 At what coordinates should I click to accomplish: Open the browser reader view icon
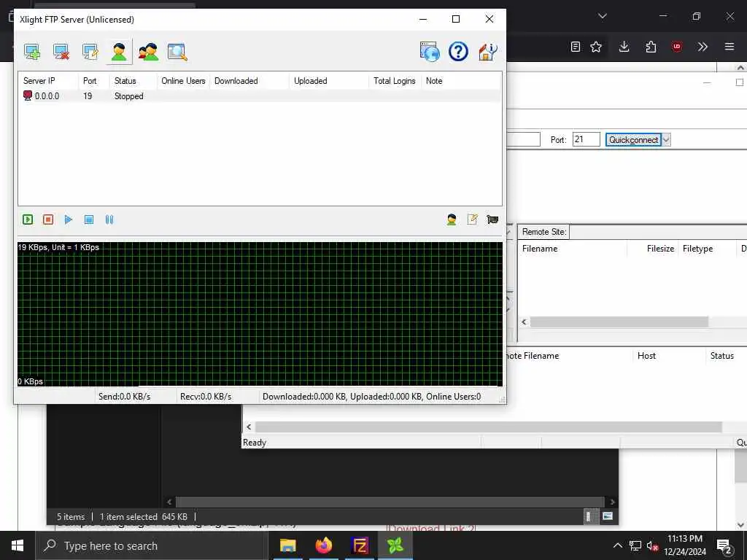pyautogui.click(x=576, y=47)
